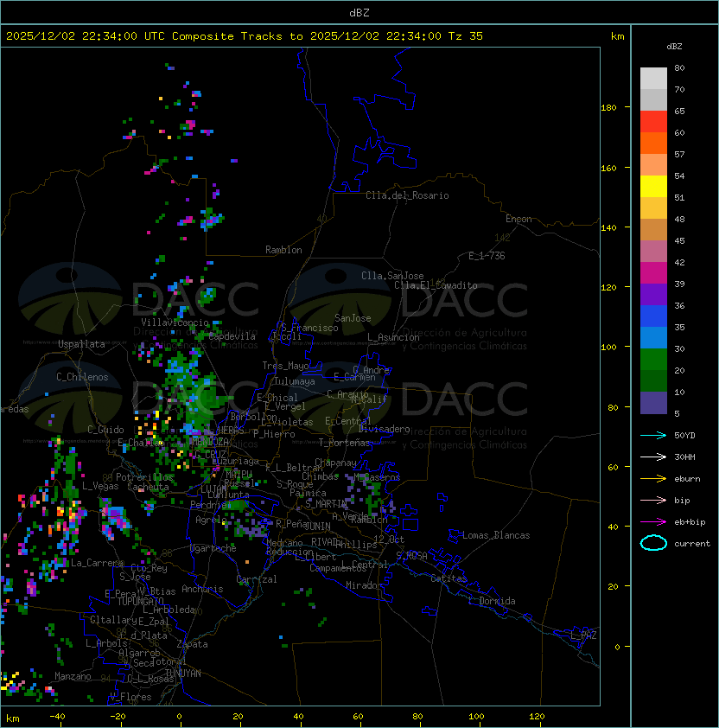The width and height of the screenshot is (719, 728).
Task: Click the 'Encon' map label
Action: [x=519, y=219]
